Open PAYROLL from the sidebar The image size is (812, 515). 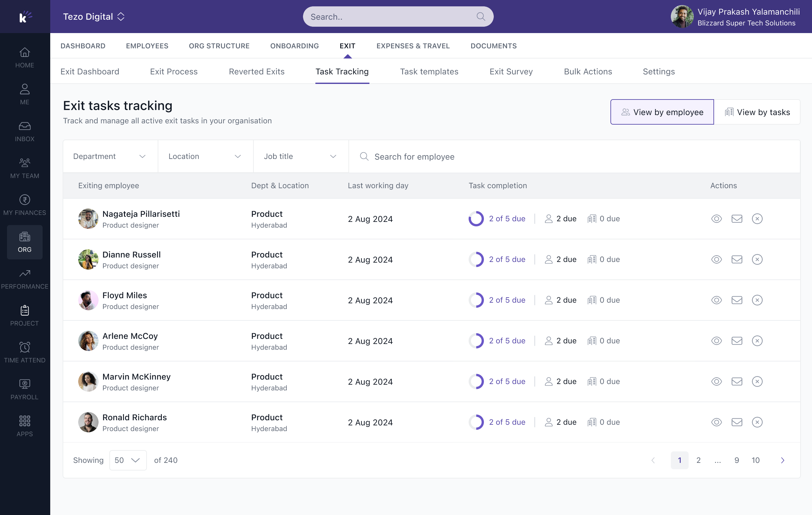pyautogui.click(x=24, y=389)
